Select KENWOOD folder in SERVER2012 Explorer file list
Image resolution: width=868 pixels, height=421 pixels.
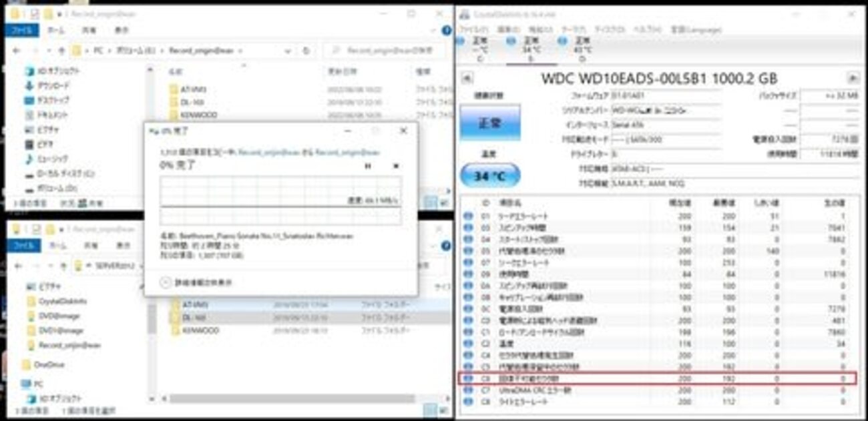click(x=194, y=330)
